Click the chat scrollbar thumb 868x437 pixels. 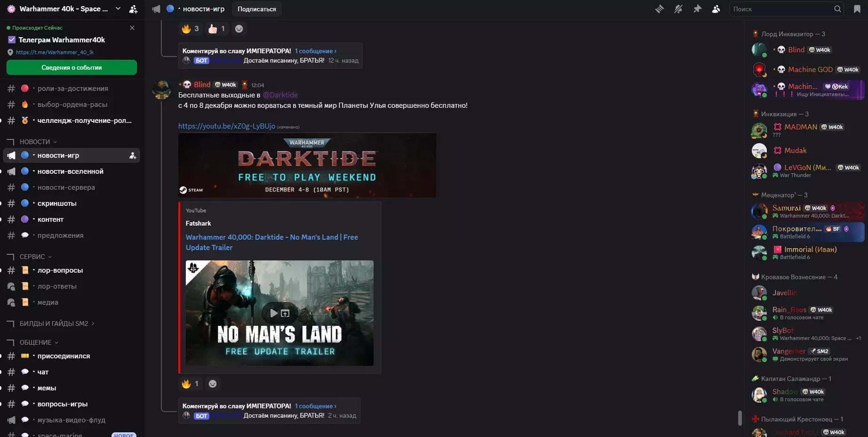(x=740, y=418)
